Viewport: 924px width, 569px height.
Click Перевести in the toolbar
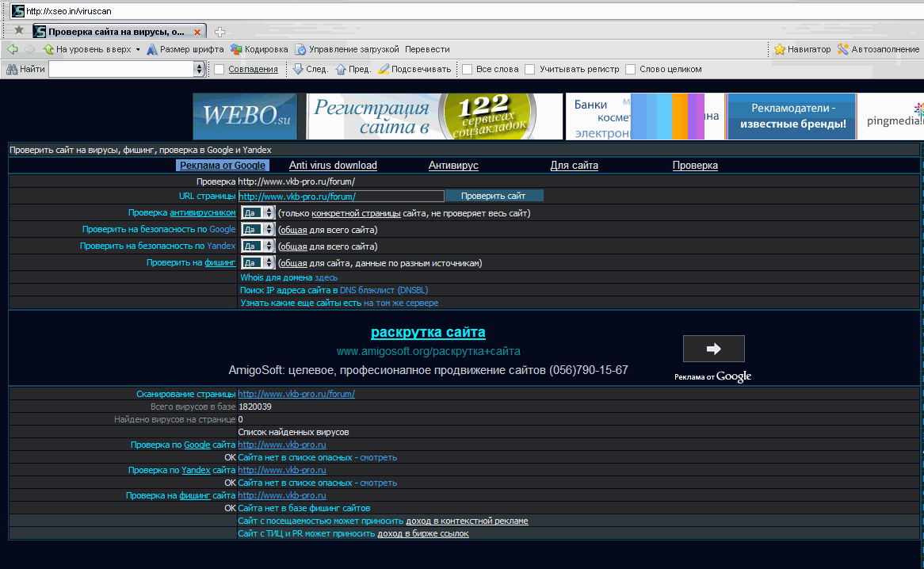click(x=427, y=49)
